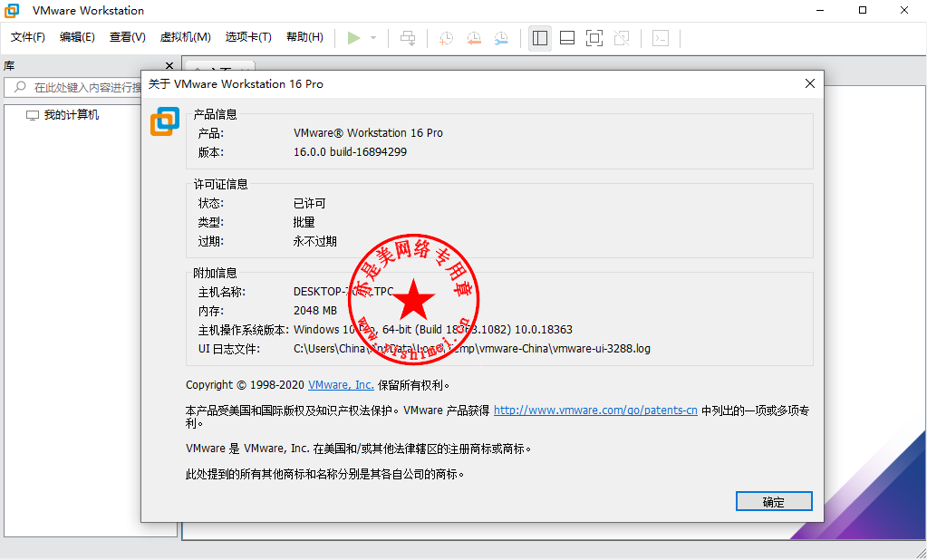Click the VMware logo in About dialog
The image size is (927, 560).
click(x=165, y=121)
